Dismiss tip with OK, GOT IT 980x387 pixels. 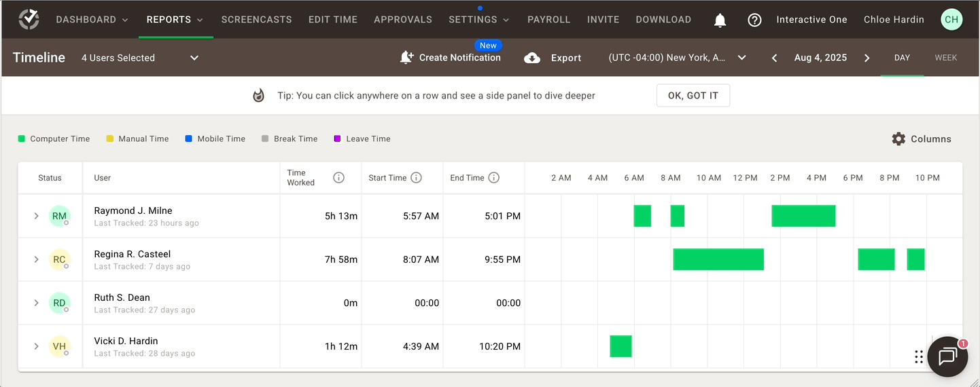click(693, 96)
